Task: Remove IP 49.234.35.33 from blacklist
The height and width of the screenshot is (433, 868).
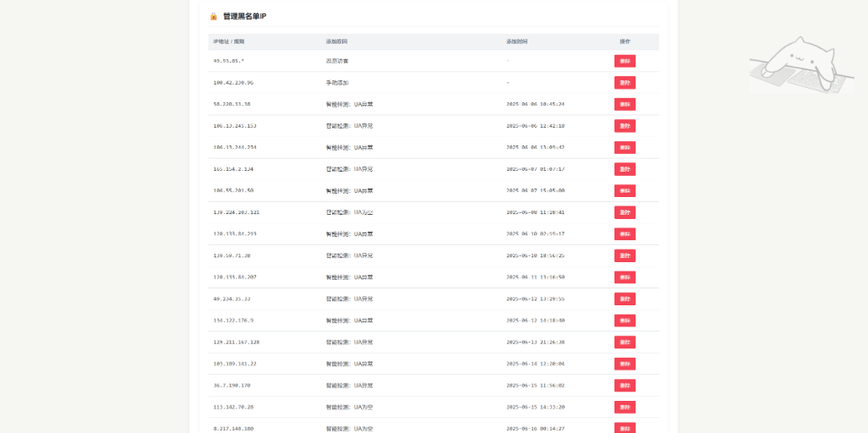Action: tap(625, 299)
